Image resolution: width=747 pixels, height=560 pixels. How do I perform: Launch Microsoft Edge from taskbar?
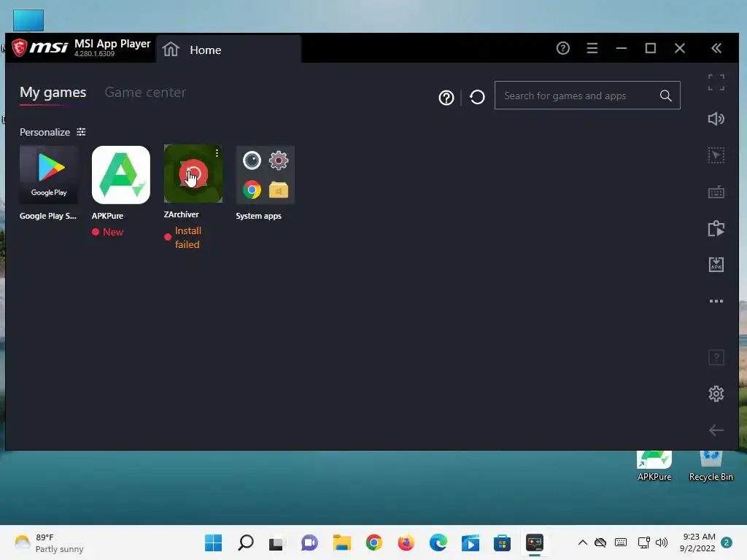[438, 542]
